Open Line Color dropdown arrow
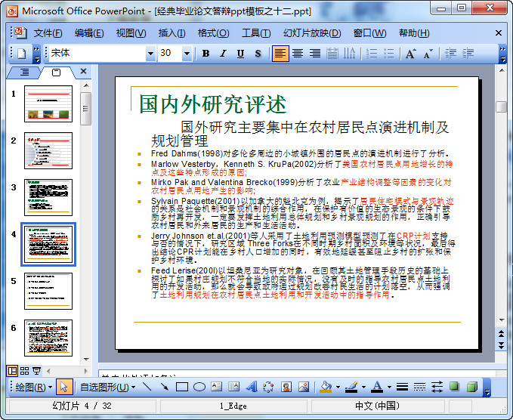 point(364,388)
